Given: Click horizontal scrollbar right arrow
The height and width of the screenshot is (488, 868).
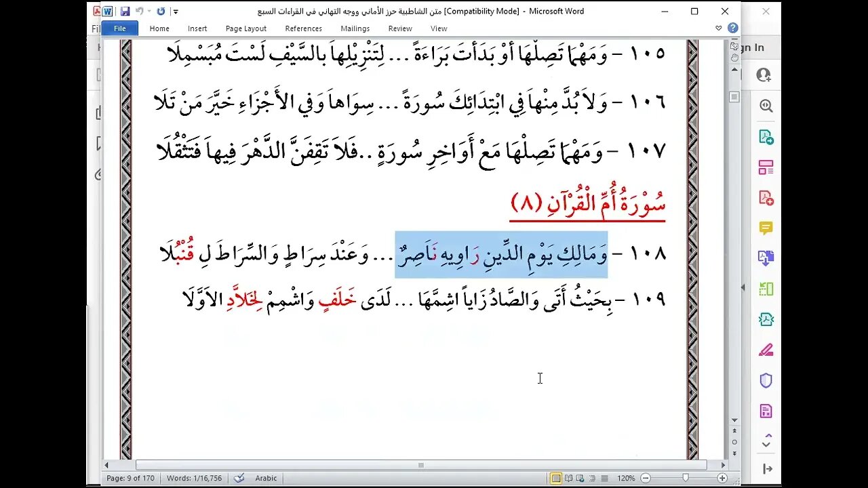Looking at the screenshot, I should click(x=724, y=465).
